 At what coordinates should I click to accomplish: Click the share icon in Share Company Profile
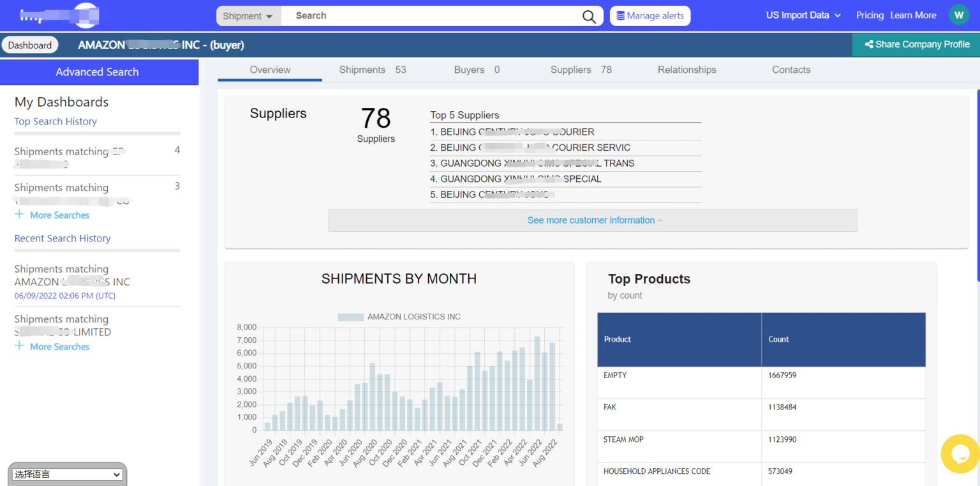click(868, 45)
